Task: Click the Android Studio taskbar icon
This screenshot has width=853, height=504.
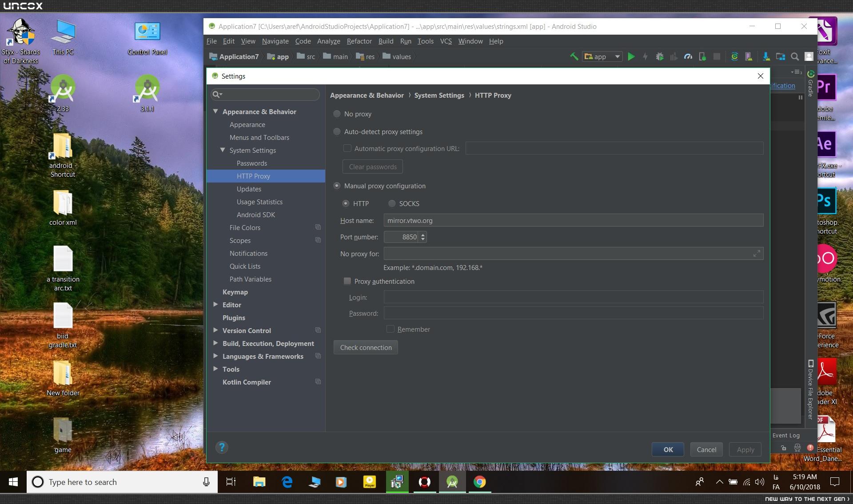Action: tap(452, 482)
